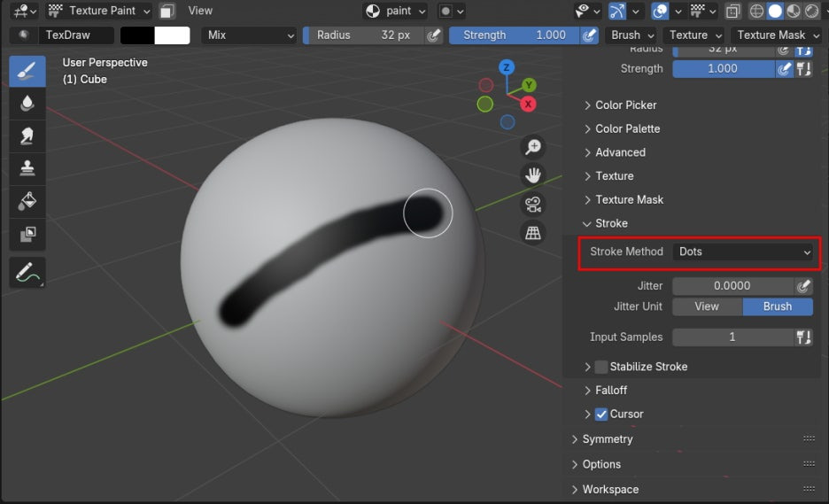
Task: Select the Clone stamp tool
Action: [27, 168]
